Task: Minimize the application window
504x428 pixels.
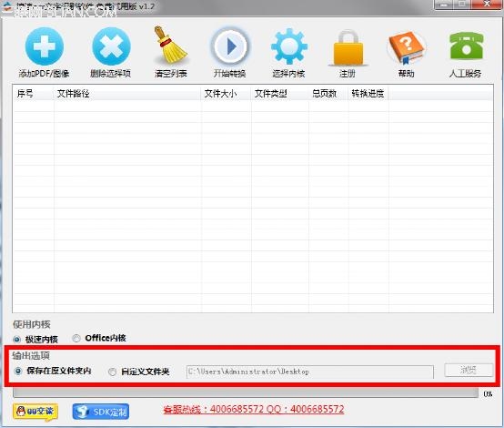Action: point(444,5)
